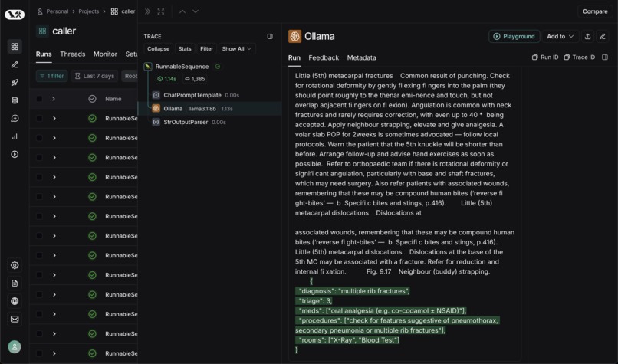The width and height of the screenshot is (618, 364).
Task: Open run in Playground
Action: pyautogui.click(x=514, y=36)
